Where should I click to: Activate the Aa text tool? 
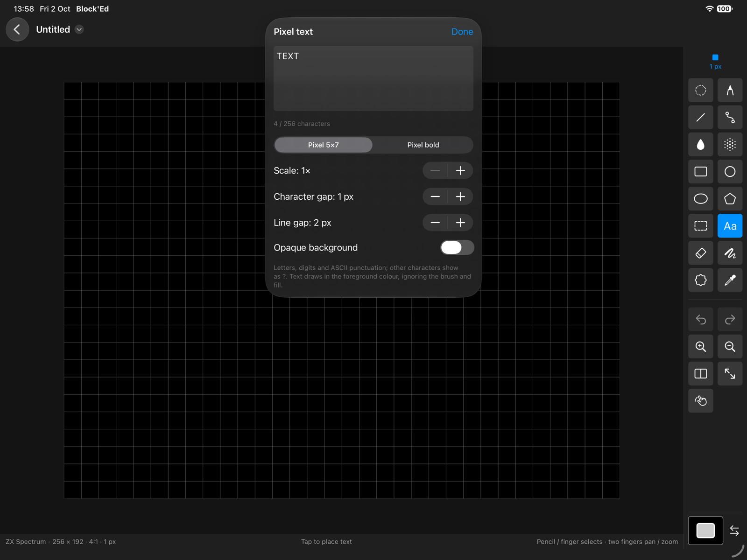tap(730, 226)
